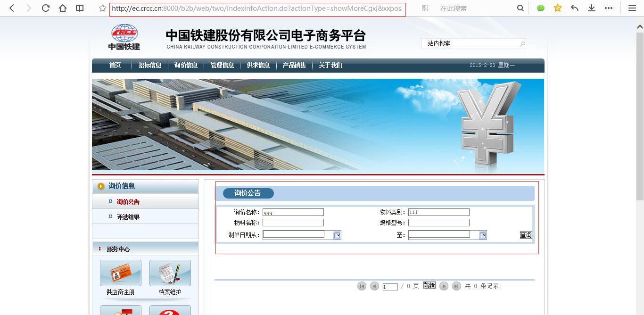Focus the 制单日期从 date field
This screenshot has width=644, height=315.
tap(294, 234)
